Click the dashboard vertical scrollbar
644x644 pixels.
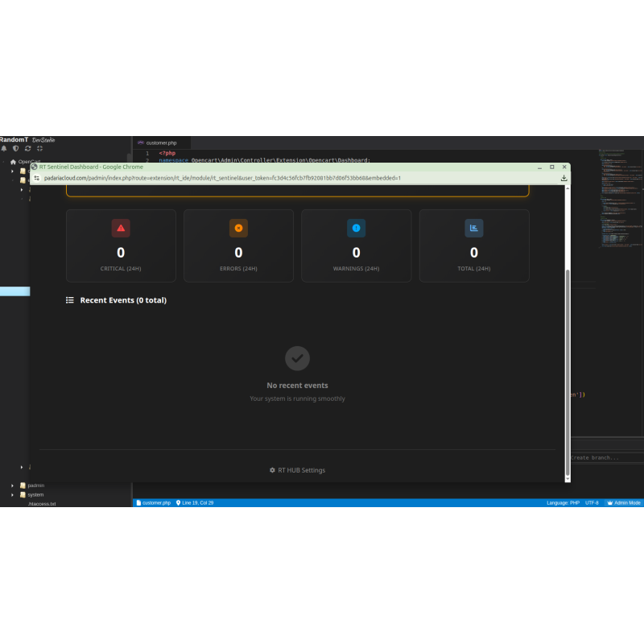tap(568, 362)
